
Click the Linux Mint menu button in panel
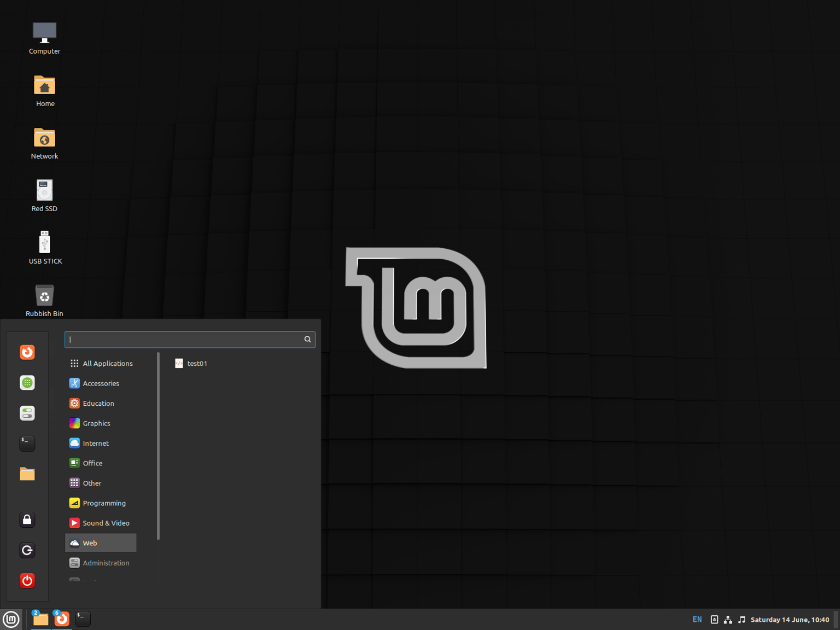click(x=11, y=619)
